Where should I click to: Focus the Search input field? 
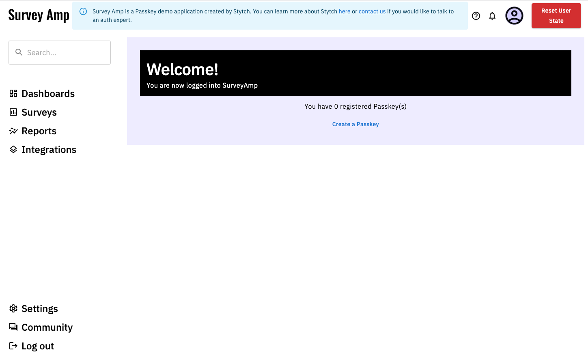point(60,52)
